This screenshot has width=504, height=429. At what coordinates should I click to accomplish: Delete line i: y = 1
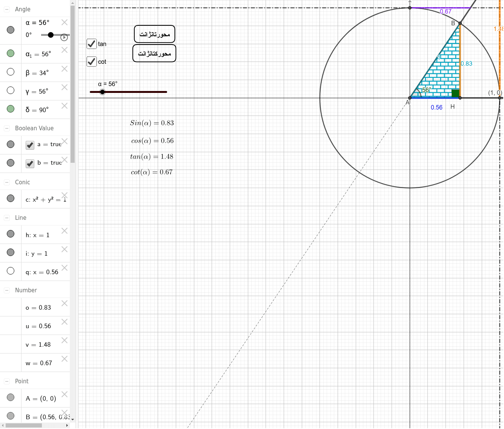click(x=64, y=249)
